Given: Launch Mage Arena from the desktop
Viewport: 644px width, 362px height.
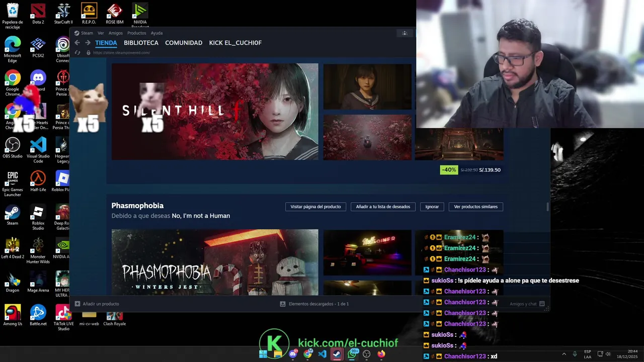Looking at the screenshot, I should (x=38, y=282).
